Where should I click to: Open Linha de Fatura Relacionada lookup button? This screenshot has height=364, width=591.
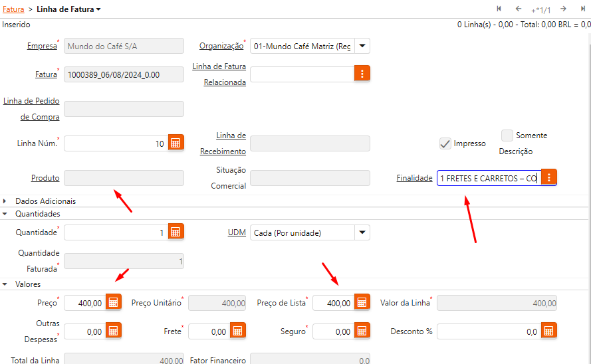point(362,73)
